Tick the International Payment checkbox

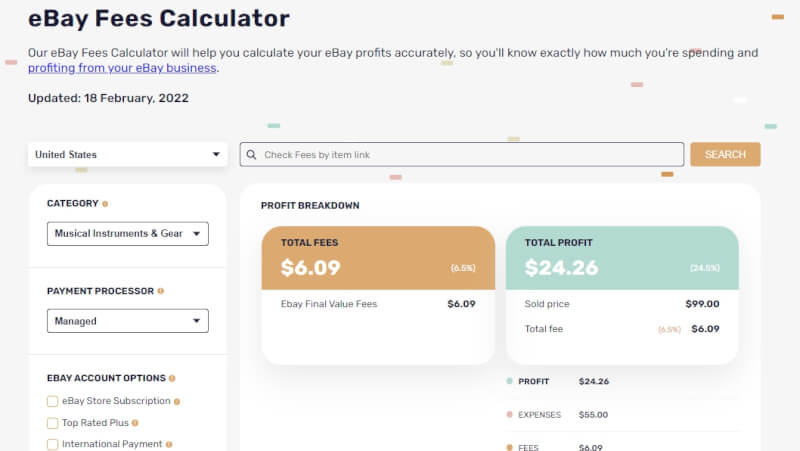click(53, 444)
